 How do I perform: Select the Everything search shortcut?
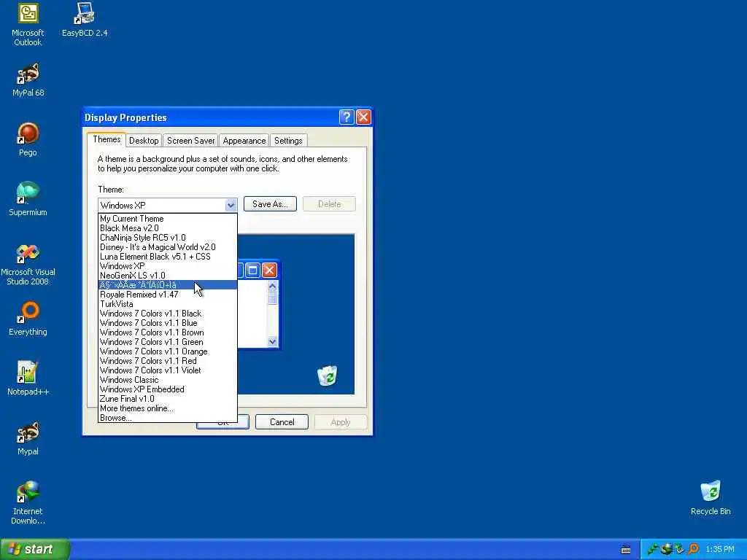pyautogui.click(x=28, y=319)
